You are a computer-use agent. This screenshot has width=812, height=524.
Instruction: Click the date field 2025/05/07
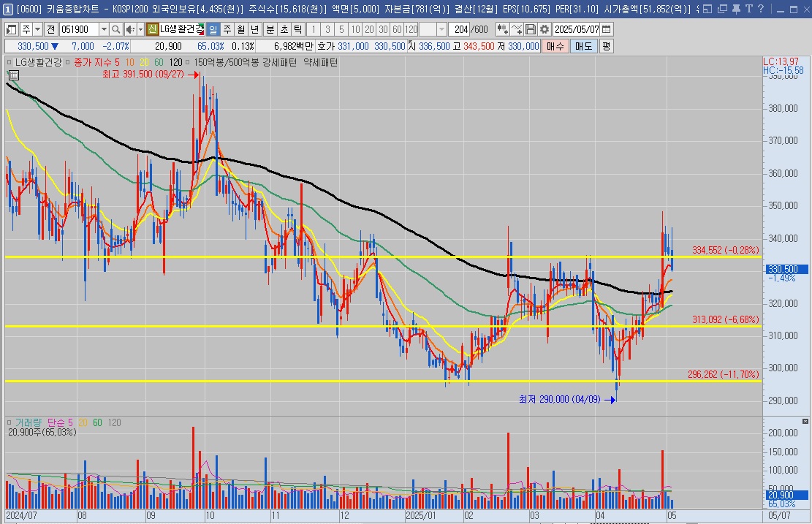(x=577, y=29)
